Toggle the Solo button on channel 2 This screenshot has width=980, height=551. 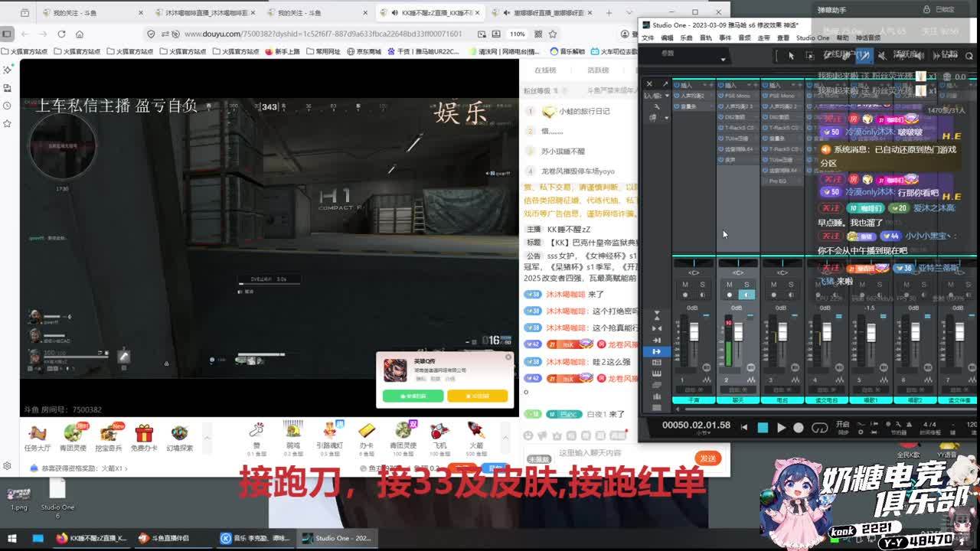coord(746,285)
